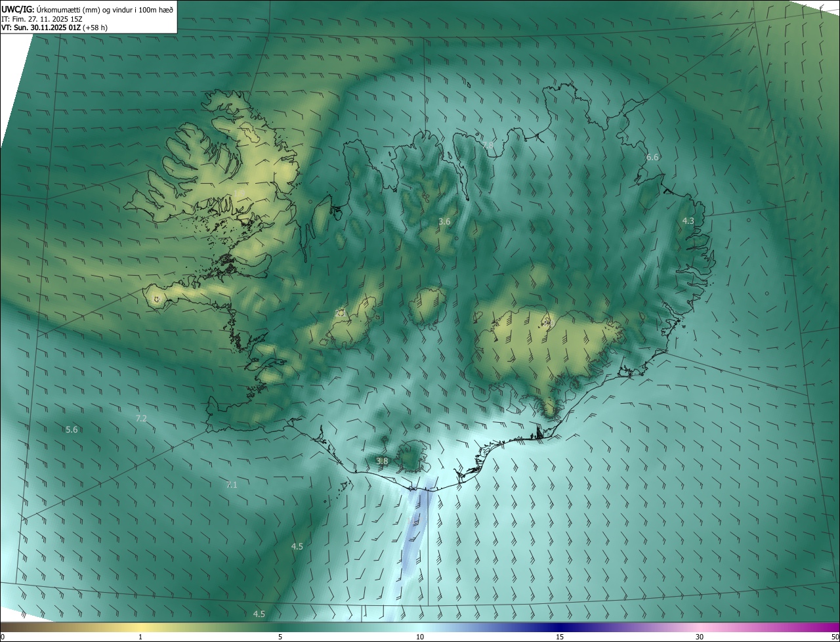Click the 7.1 value on the map
Viewport: 840px width, 642px height.
231,484
